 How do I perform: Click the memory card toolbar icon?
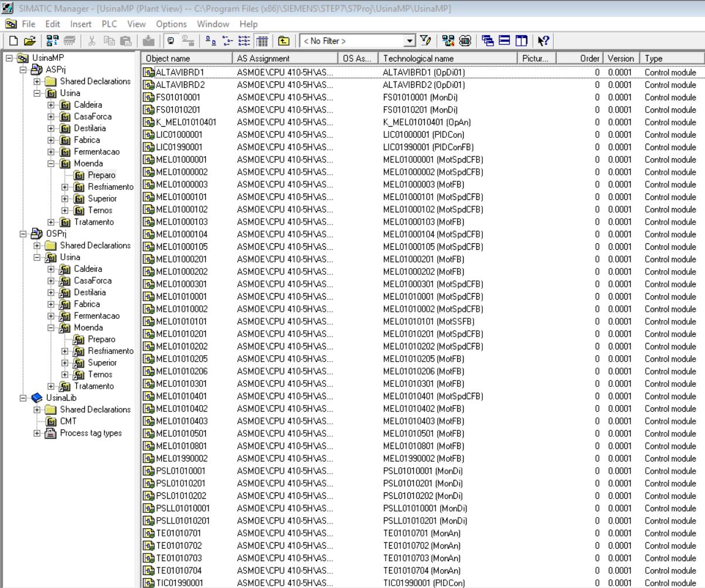69,41
